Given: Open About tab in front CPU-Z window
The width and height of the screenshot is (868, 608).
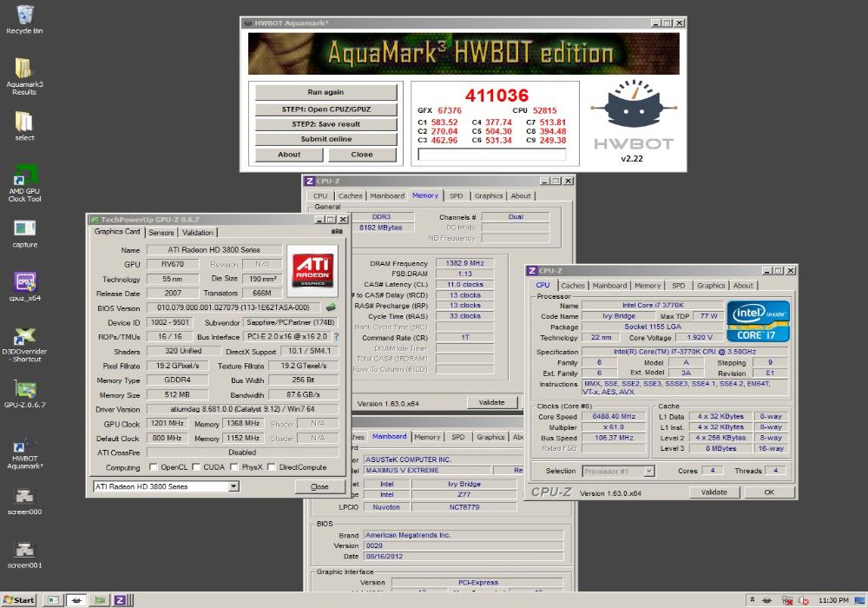Looking at the screenshot, I should coord(743,286).
